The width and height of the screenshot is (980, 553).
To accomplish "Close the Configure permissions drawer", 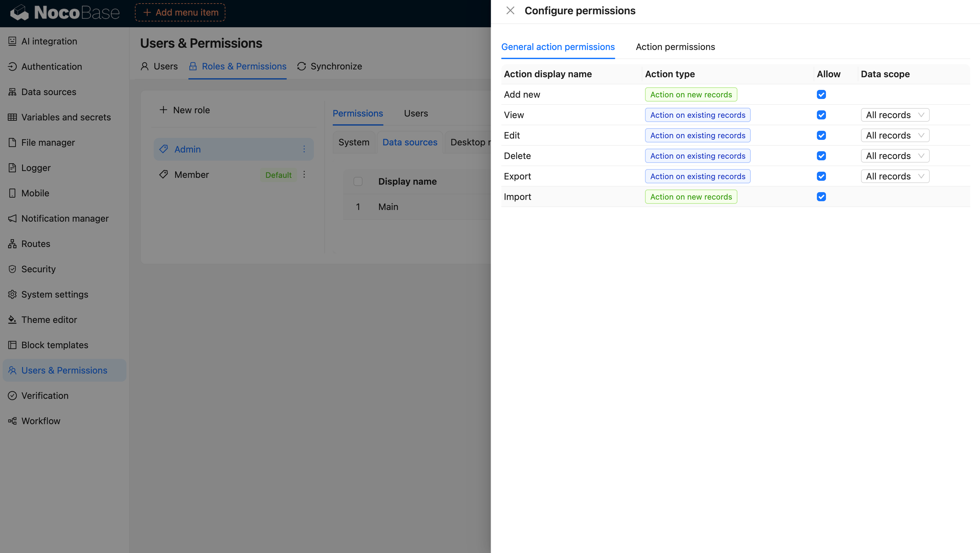I will pos(510,11).
